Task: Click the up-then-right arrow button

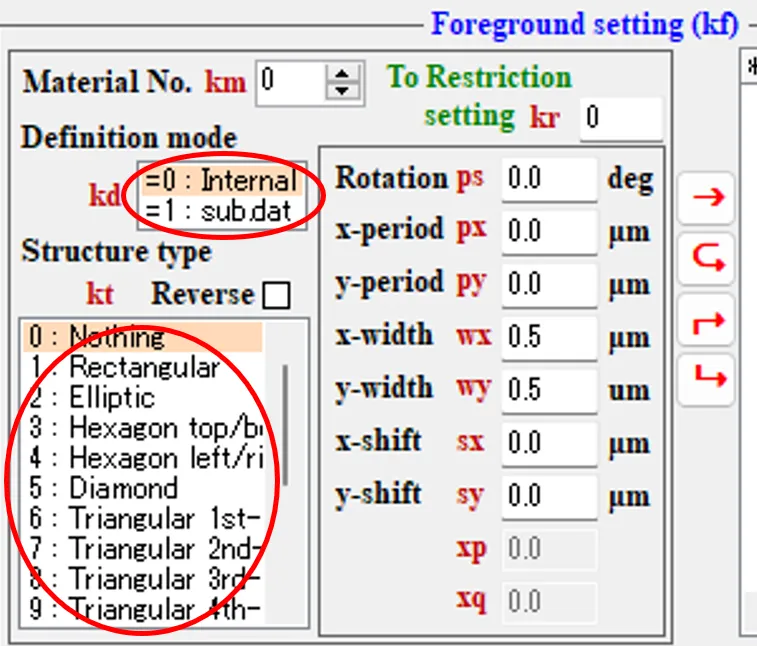Action: pos(706,320)
